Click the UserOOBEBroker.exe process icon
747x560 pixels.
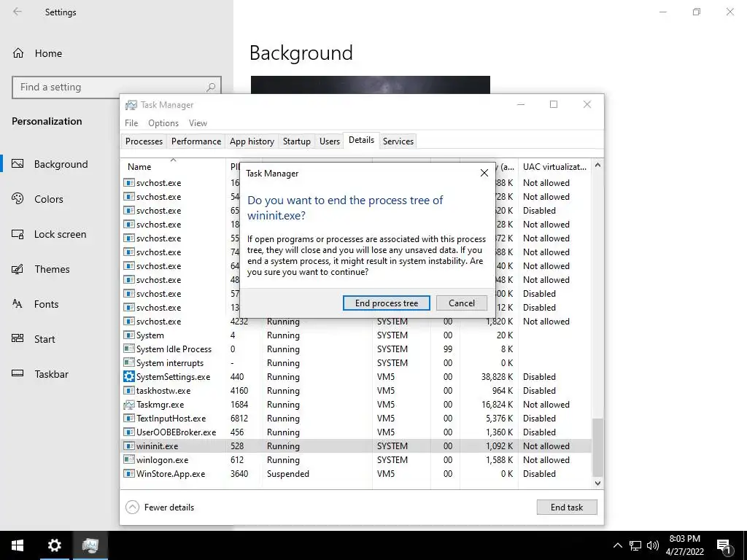pos(128,432)
